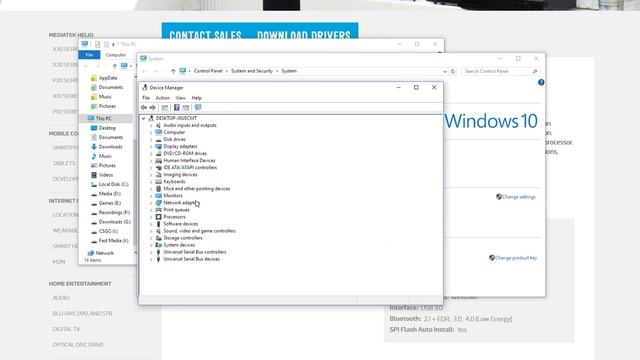Expand the Software devices category

tap(151, 224)
